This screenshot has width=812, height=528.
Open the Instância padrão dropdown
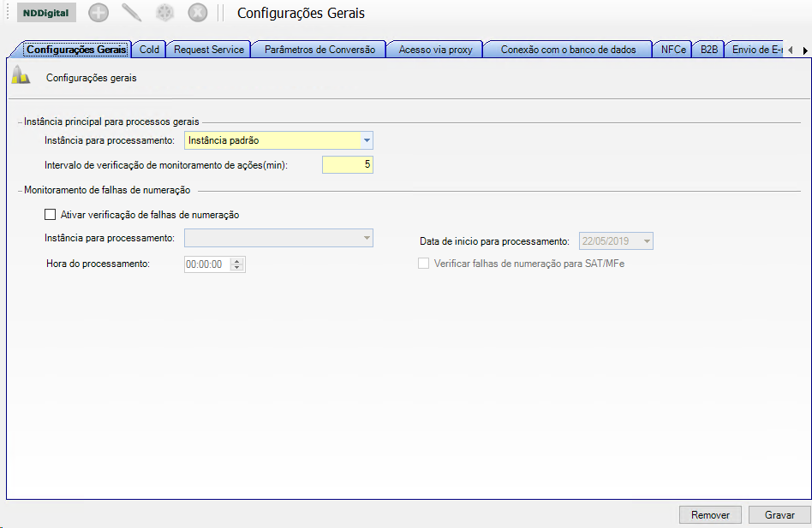(366, 140)
